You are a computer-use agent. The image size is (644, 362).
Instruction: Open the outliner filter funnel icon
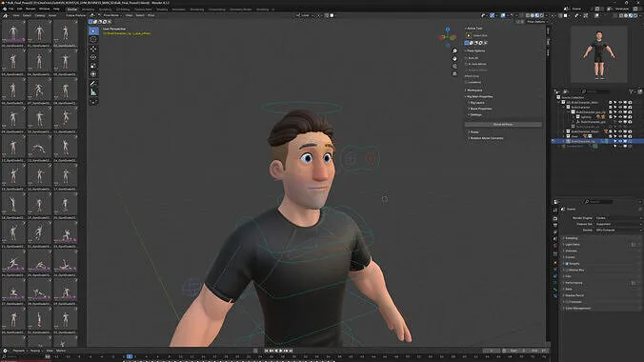coord(632,91)
